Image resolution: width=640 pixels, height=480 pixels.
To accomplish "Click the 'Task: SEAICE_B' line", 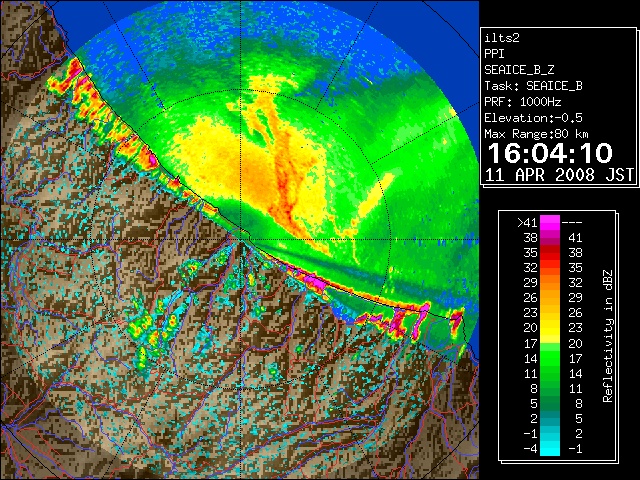I will point(533,86).
